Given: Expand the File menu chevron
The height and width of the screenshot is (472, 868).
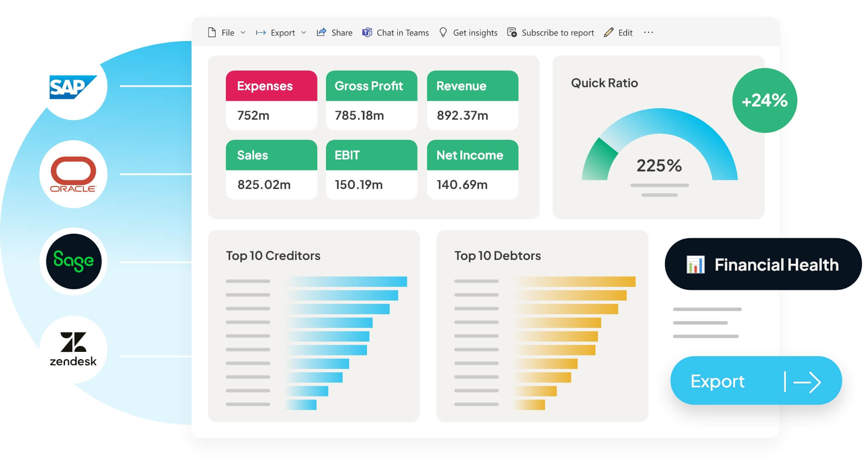Looking at the screenshot, I should (243, 32).
